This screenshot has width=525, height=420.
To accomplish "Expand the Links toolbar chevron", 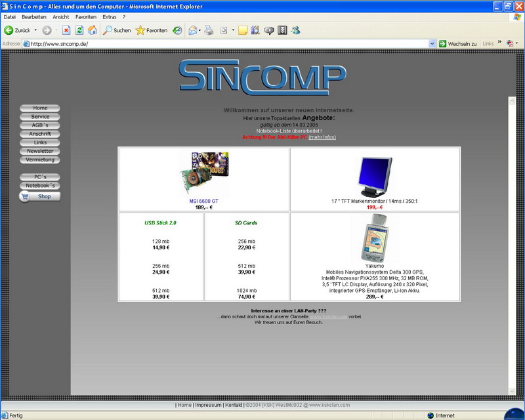I will pyautogui.click(x=499, y=44).
